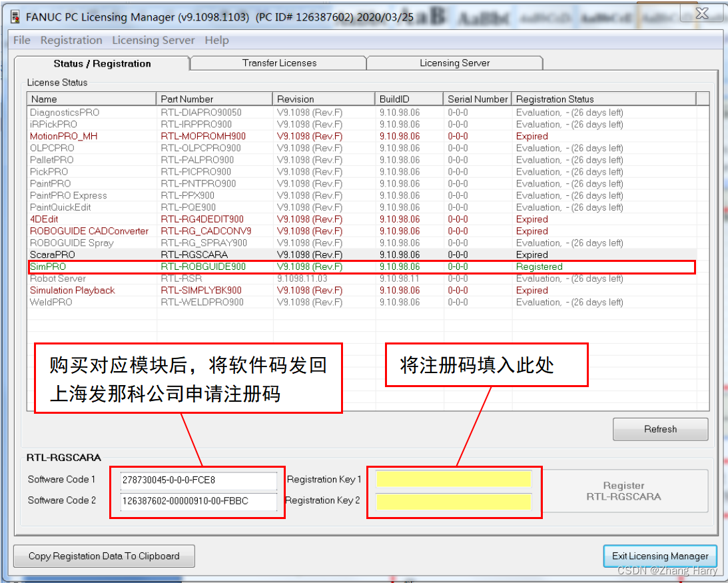The width and height of the screenshot is (728, 583).
Task: Select the PaintPRO Express row
Action: [x=362, y=196]
